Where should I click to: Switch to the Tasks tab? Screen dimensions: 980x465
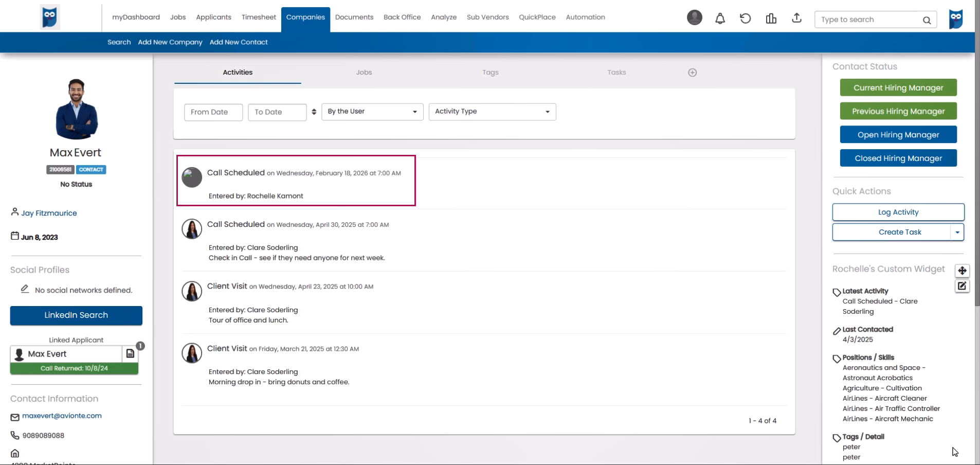616,73
